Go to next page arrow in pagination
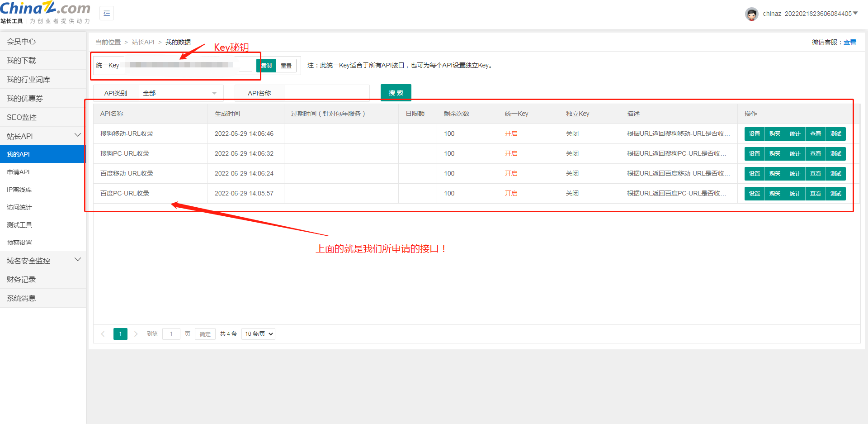868x424 pixels. pos(136,334)
